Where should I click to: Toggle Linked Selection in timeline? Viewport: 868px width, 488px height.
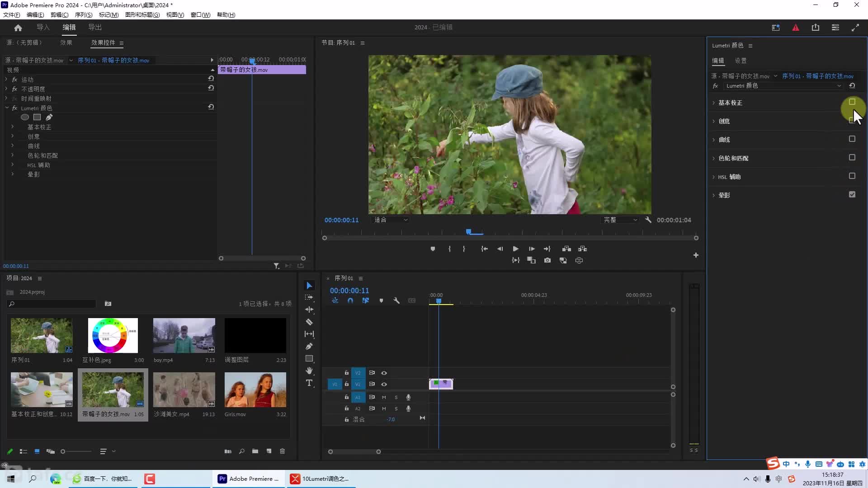pyautogui.click(x=365, y=300)
